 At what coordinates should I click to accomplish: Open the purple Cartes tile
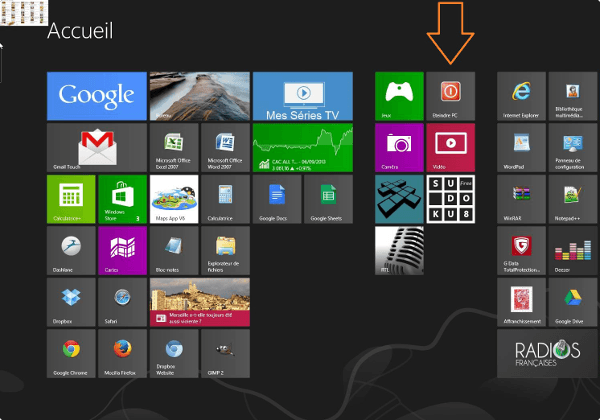(122, 251)
